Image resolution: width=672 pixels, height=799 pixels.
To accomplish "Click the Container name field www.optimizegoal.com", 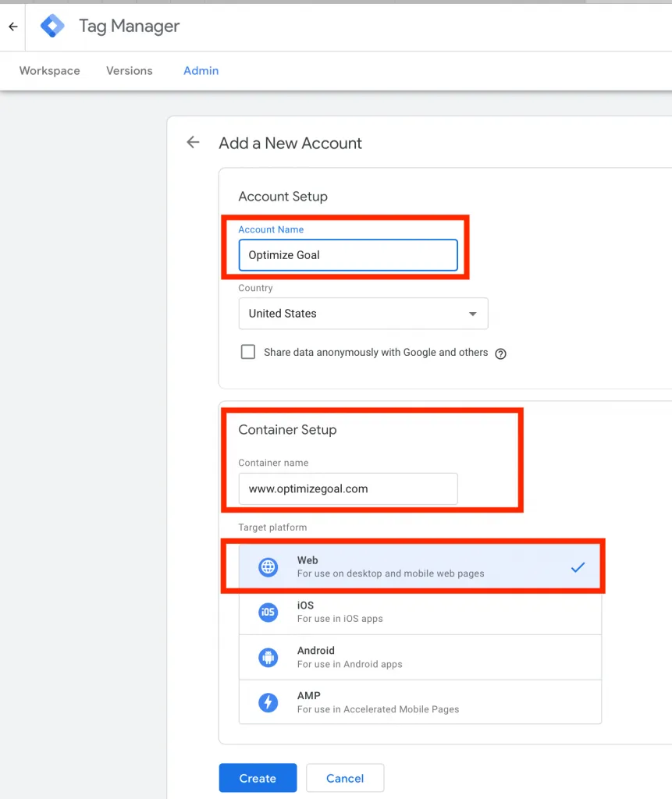I will click(x=348, y=488).
